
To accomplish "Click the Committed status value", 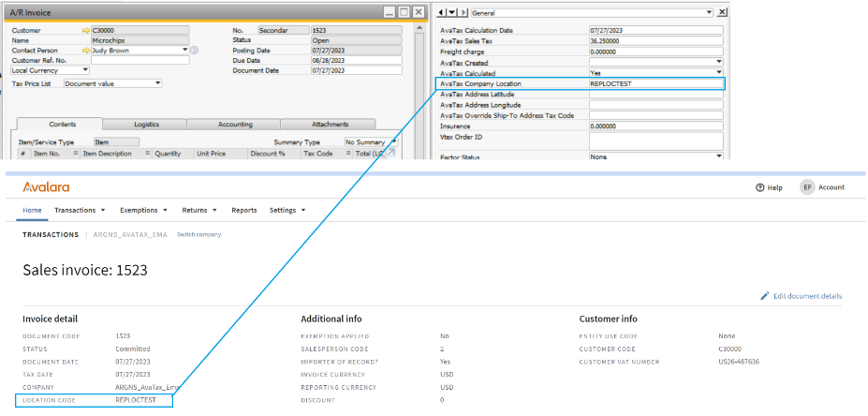I will 132,349.
